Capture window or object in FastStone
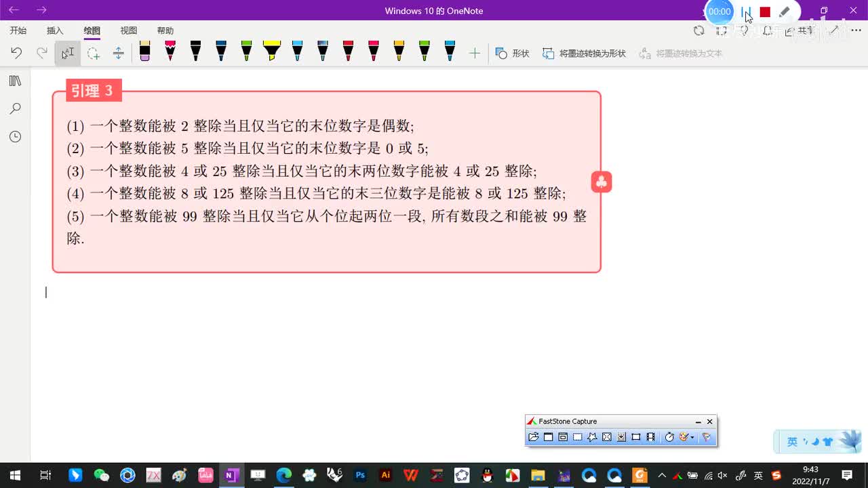868x488 pixels. [x=563, y=437]
